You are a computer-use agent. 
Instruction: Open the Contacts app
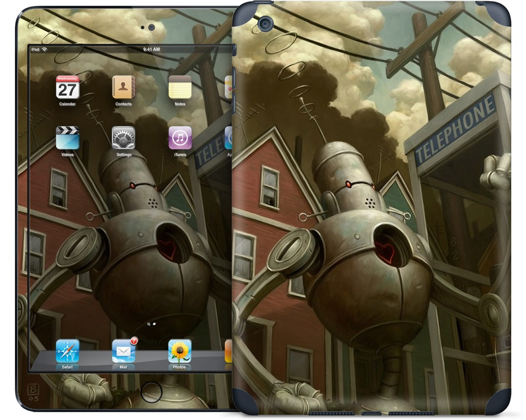point(123,87)
